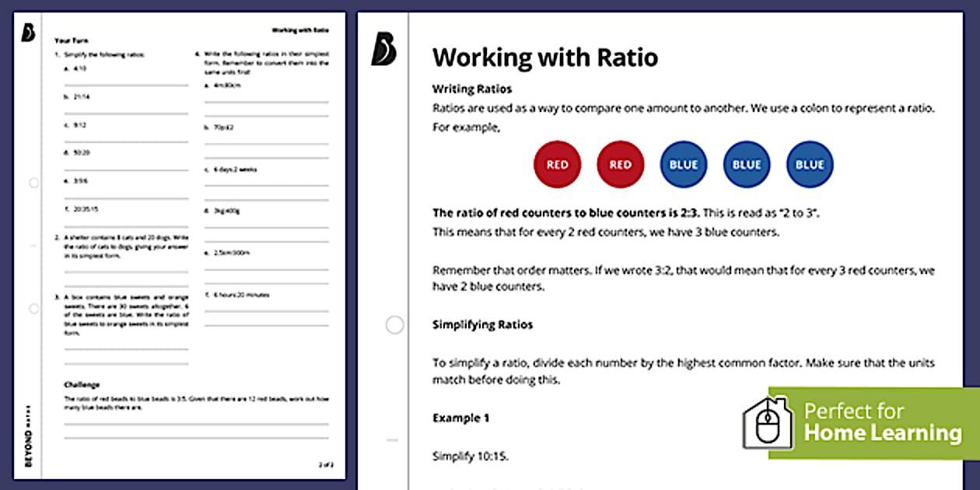Click the first BLUE counter circle
The width and height of the screenshot is (980, 490).
pyautogui.click(x=683, y=164)
